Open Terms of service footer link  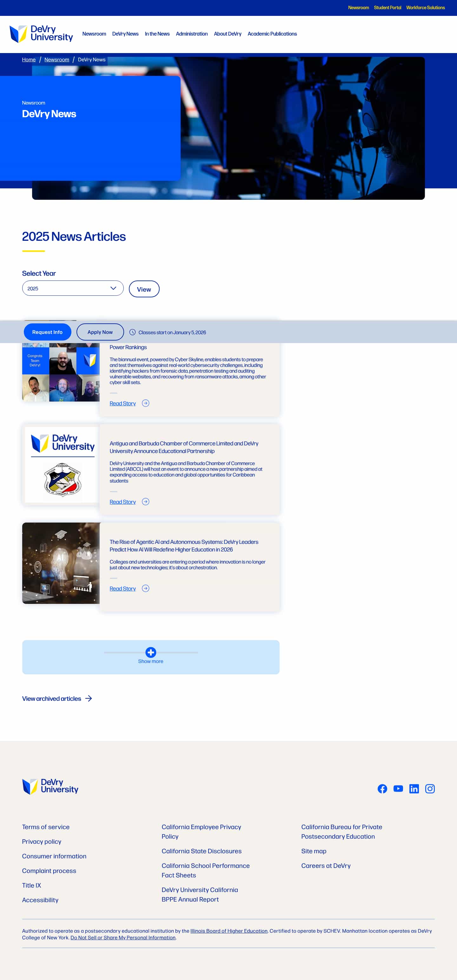[46, 827]
